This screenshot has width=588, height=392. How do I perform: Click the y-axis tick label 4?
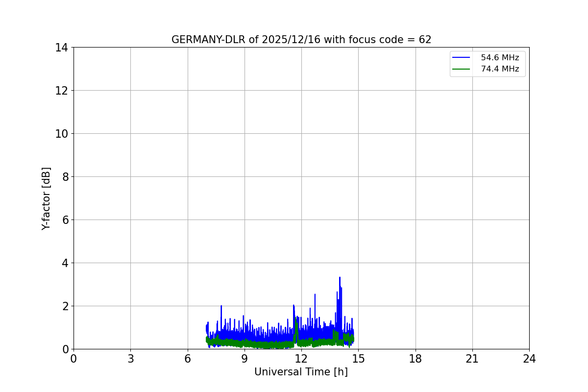[x=65, y=263]
